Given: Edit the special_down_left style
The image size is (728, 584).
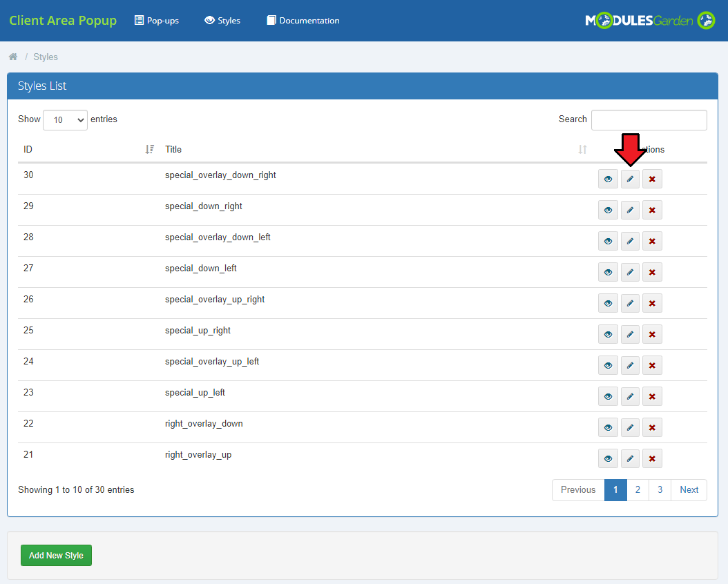Looking at the screenshot, I should (630, 272).
